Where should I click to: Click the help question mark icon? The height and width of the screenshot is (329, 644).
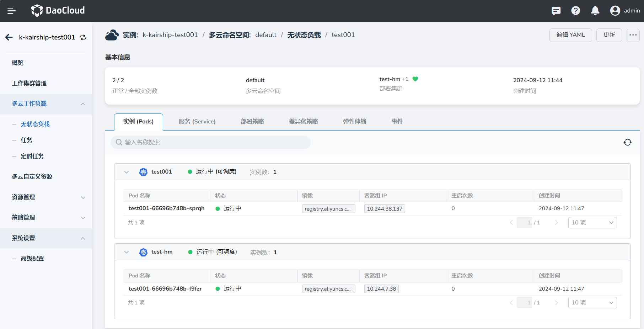[575, 11]
